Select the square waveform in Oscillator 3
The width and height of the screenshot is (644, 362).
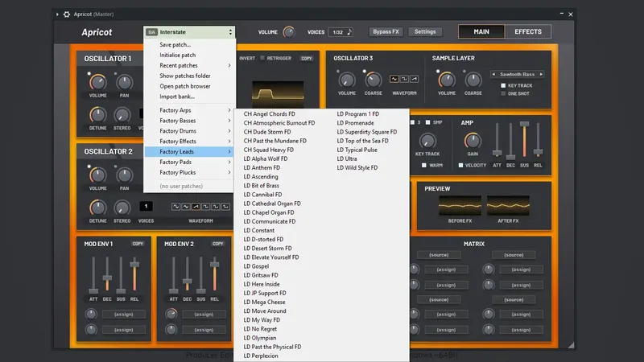click(x=404, y=79)
